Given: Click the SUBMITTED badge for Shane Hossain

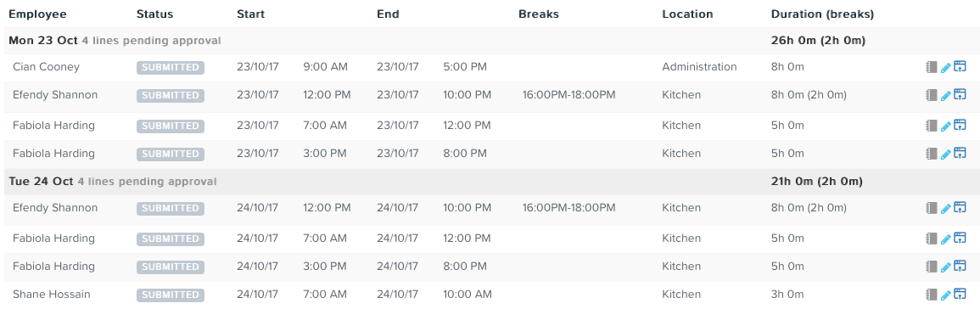Looking at the screenshot, I should [170, 294].
